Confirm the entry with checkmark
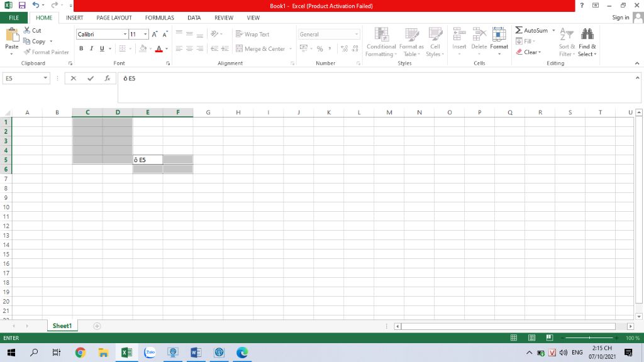This screenshot has width=644, height=362. tap(91, 78)
